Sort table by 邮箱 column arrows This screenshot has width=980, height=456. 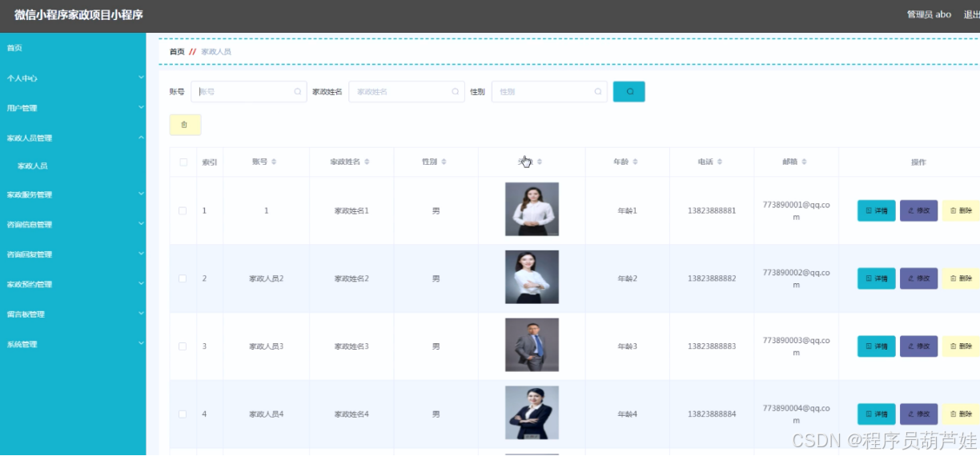tap(804, 162)
